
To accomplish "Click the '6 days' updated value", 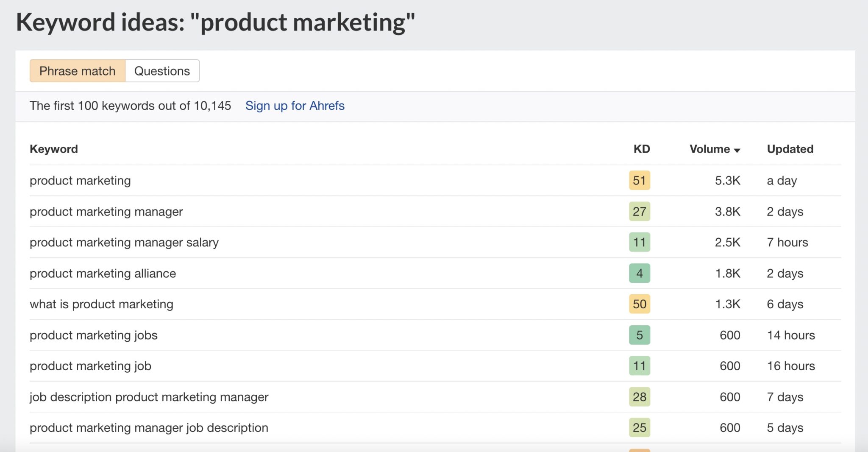I will (785, 304).
